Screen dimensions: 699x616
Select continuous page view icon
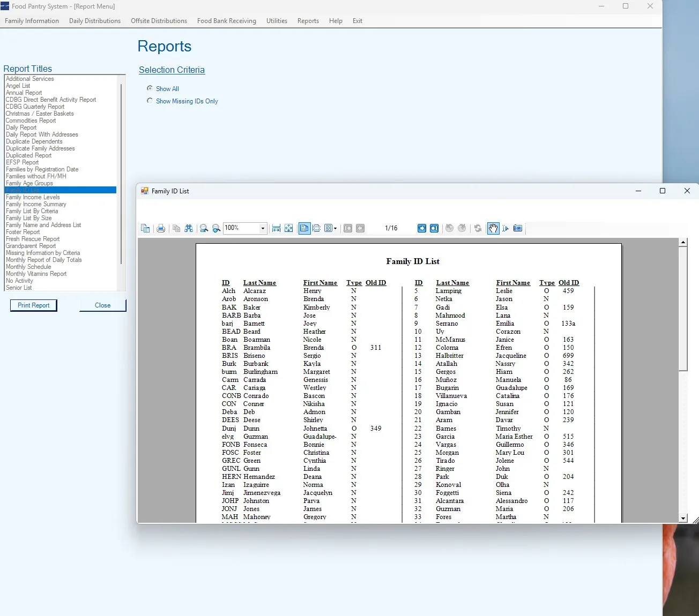click(317, 228)
